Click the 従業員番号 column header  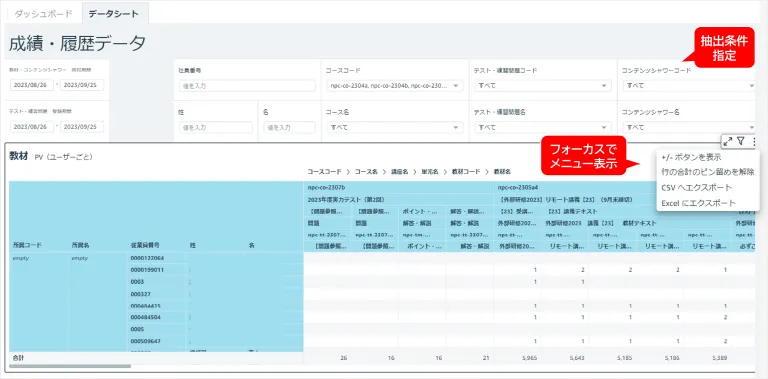(x=144, y=245)
